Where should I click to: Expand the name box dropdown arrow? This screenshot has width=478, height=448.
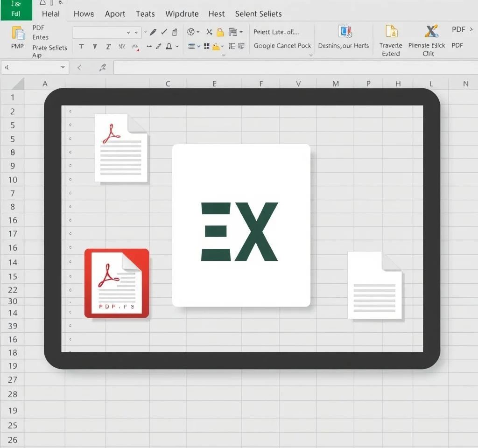(63, 68)
